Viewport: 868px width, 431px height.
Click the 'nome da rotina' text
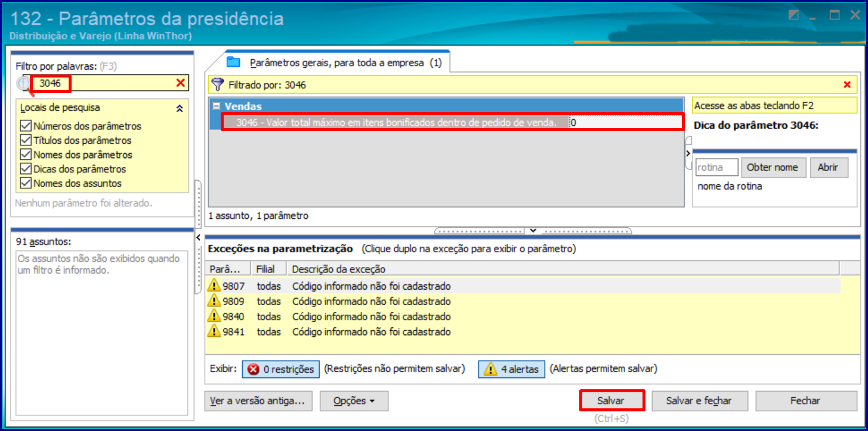(x=730, y=186)
